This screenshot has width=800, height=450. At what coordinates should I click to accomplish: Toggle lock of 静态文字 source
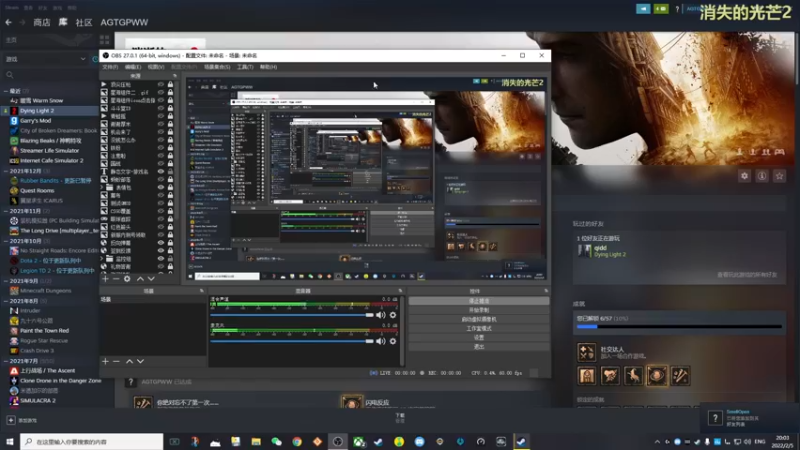coord(170,171)
